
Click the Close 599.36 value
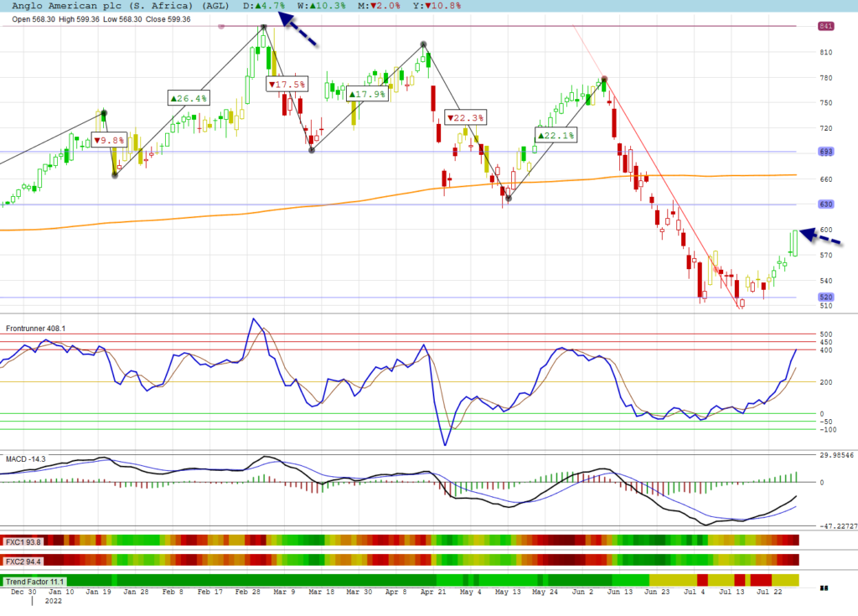(168, 19)
